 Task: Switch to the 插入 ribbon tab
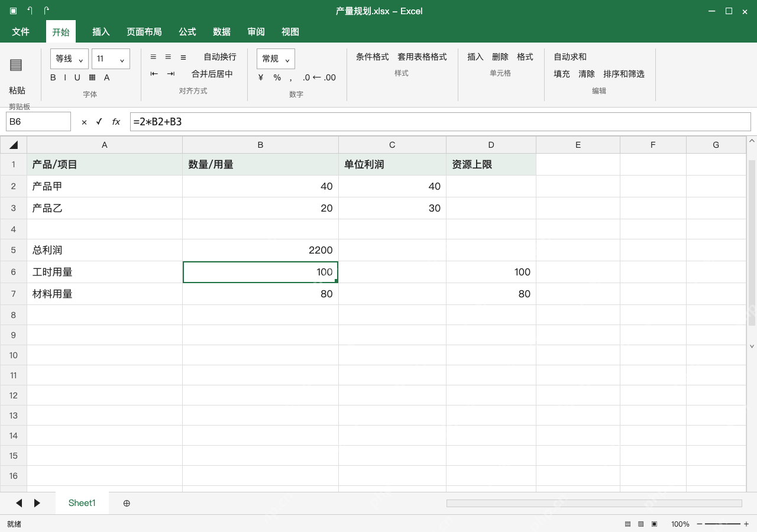pyautogui.click(x=101, y=32)
